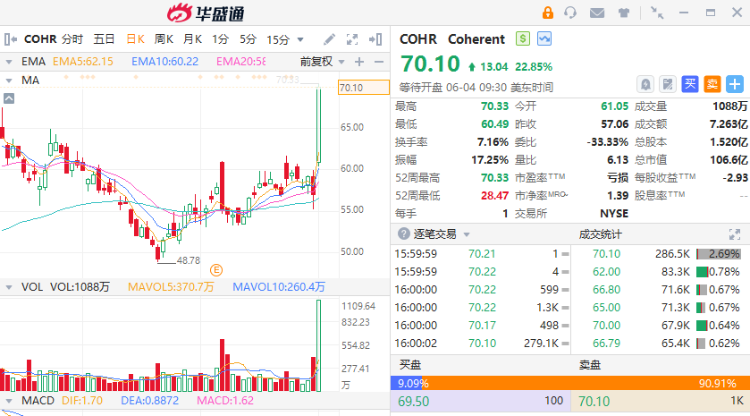The height and width of the screenshot is (416, 750).
Task: Click the 70.10 price level statistics row
Action: click(661, 254)
